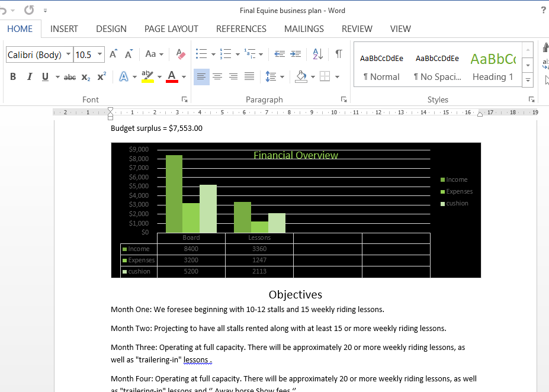Expand text highlight color dropdown arrow
The width and height of the screenshot is (549, 392).
[160, 76]
